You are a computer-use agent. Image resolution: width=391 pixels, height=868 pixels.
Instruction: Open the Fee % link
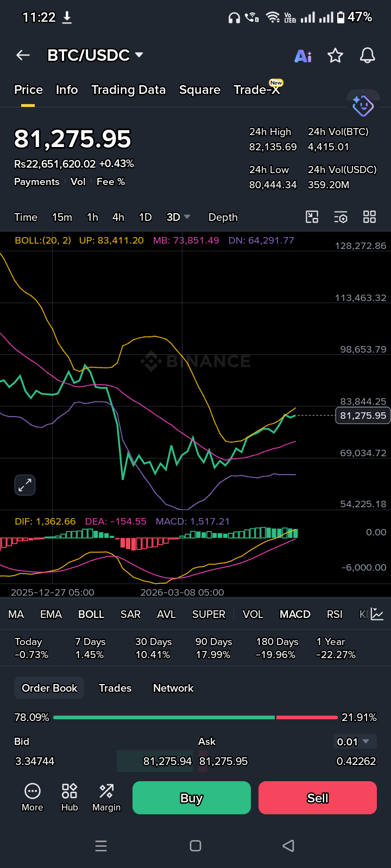click(x=111, y=182)
